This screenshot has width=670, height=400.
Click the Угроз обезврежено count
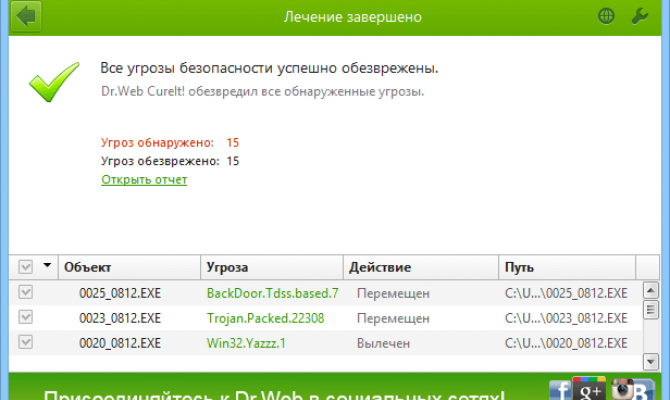232,161
